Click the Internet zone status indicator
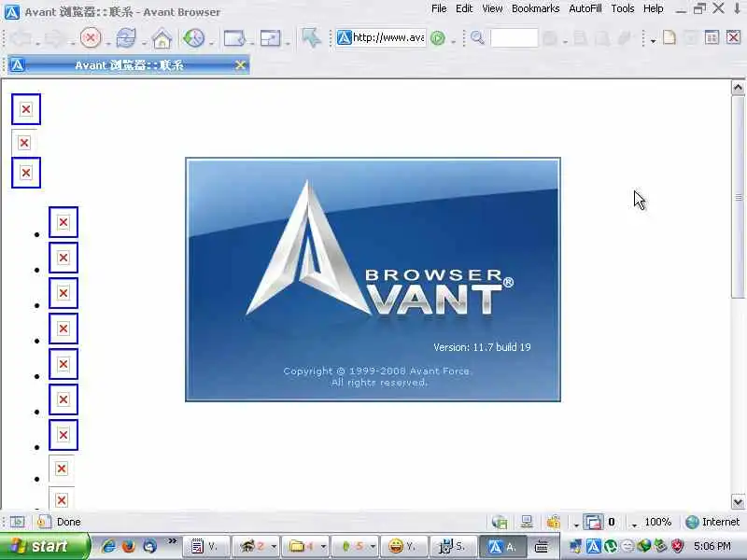Viewport: 747px width, 560px height. [x=712, y=522]
